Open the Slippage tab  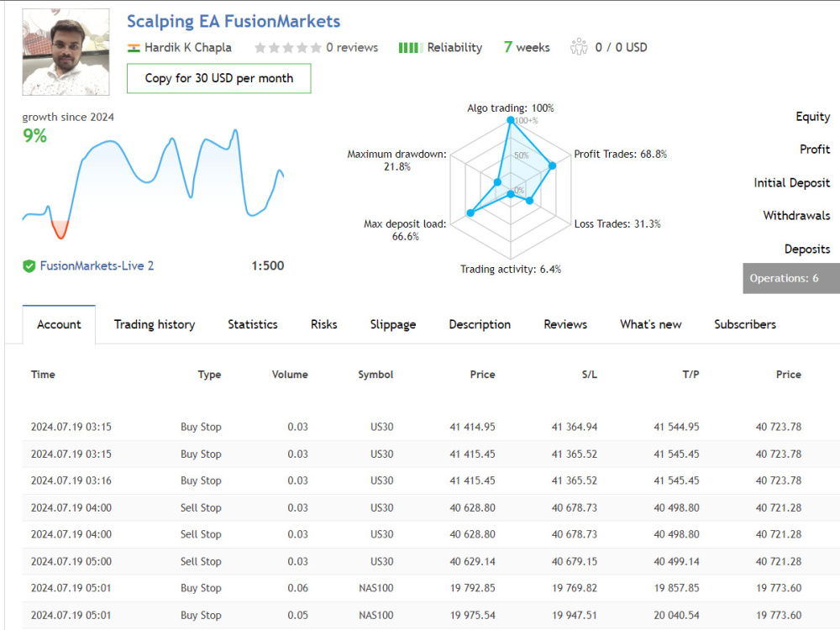tap(393, 324)
